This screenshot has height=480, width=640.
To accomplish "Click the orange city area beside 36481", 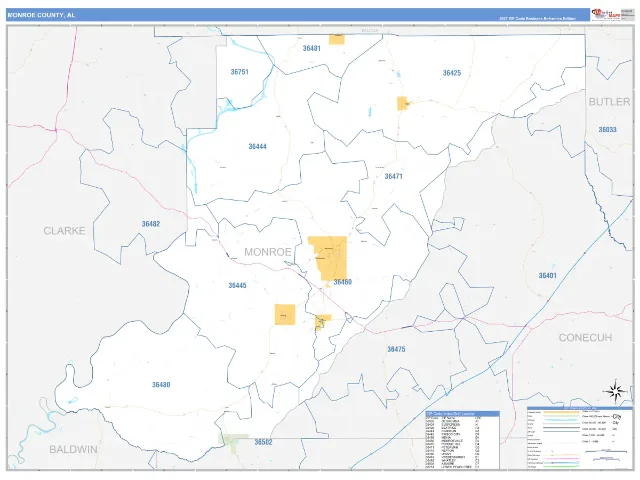I will coord(337,40).
